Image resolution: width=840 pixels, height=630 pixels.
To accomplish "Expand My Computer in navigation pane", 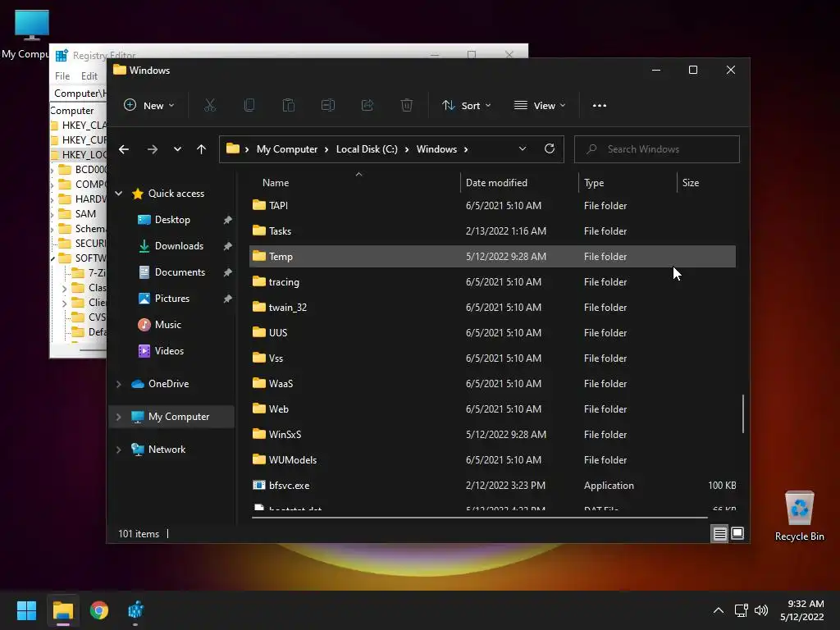I will tap(119, 417).
